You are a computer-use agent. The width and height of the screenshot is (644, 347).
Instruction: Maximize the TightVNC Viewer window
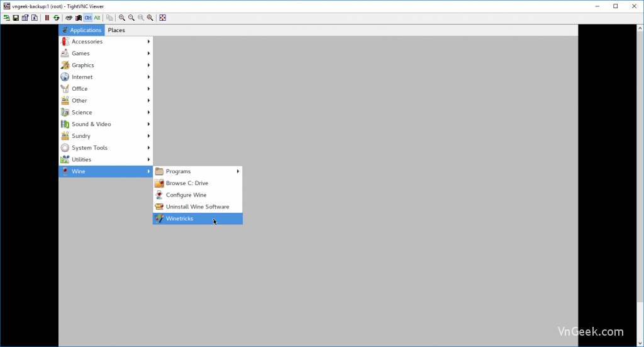(x=615, y=6)
